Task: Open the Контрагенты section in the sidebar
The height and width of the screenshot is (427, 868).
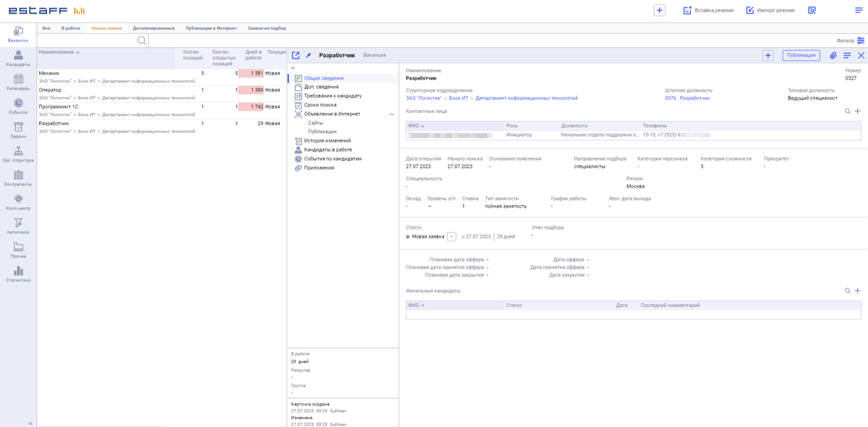Action: point(18,178)
